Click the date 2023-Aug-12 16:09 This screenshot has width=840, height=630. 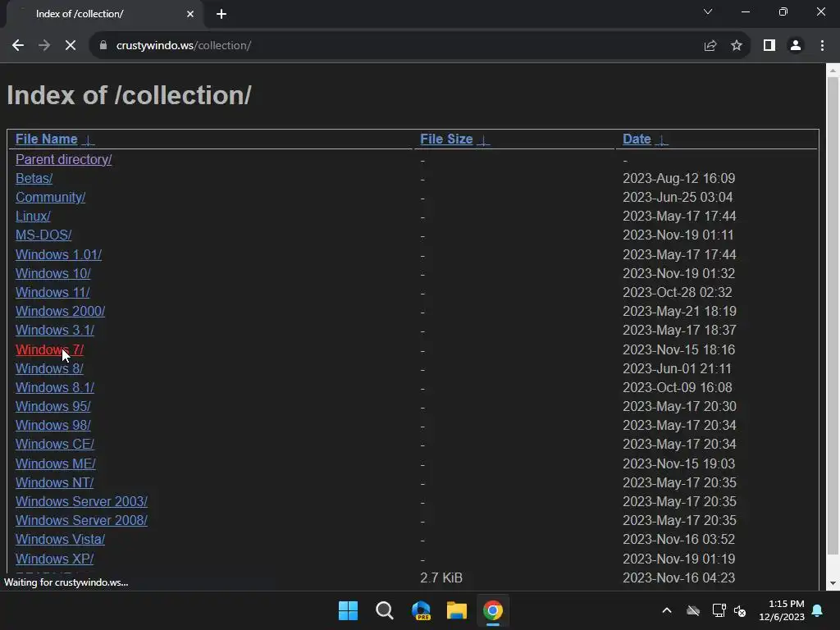point(678,178)
